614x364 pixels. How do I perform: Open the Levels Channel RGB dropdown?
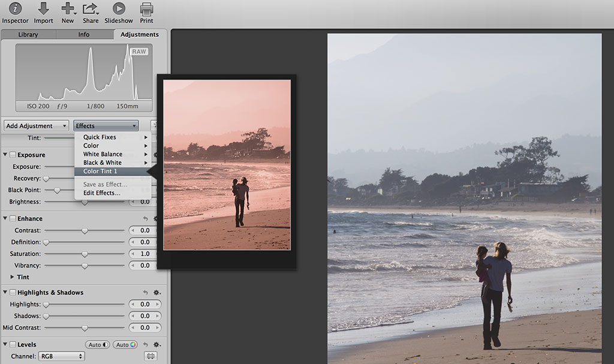tap(62, 356)
